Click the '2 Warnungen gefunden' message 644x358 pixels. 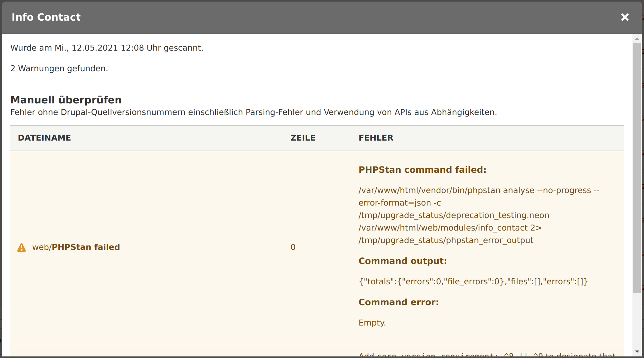click(x=59, y=68)
